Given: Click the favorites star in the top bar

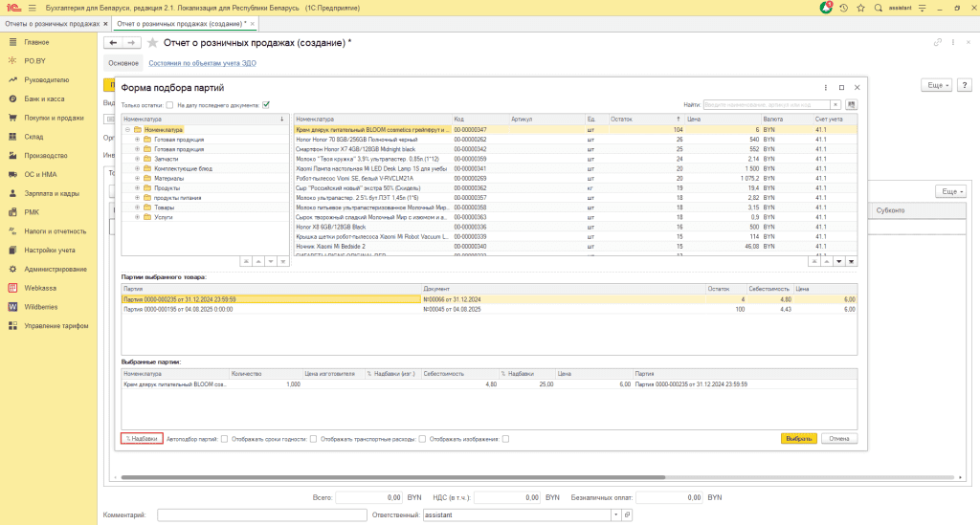Looking at the screenshot, I should pos(861,8).
